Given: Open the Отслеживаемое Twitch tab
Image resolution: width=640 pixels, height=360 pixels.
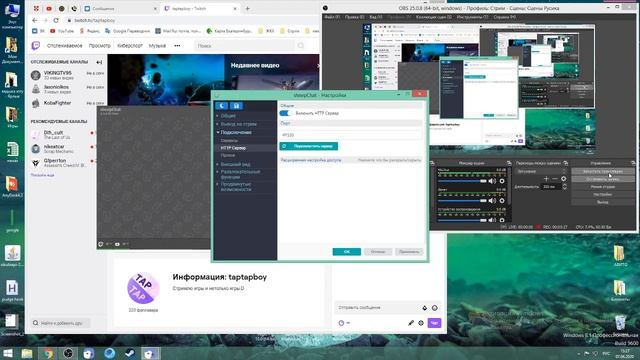Looking at the screenshot, I should coord(64,46).
